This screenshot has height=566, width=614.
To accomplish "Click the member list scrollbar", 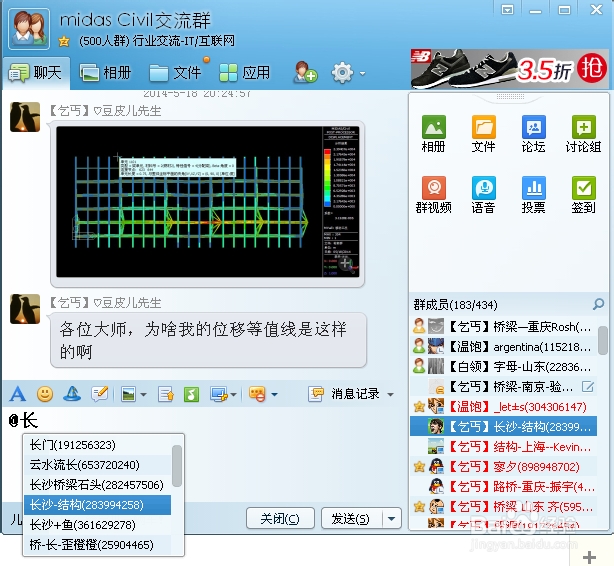I will (603, 340).
